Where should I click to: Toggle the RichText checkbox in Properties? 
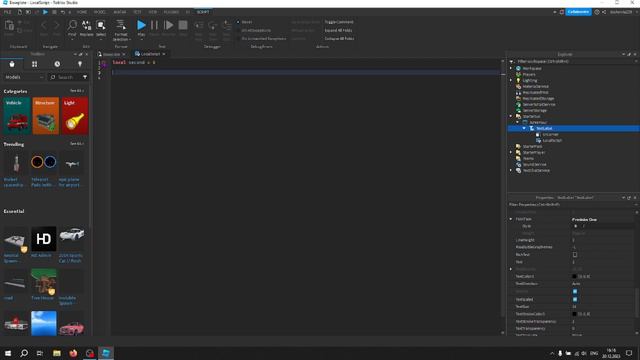(x=575, y=255)
